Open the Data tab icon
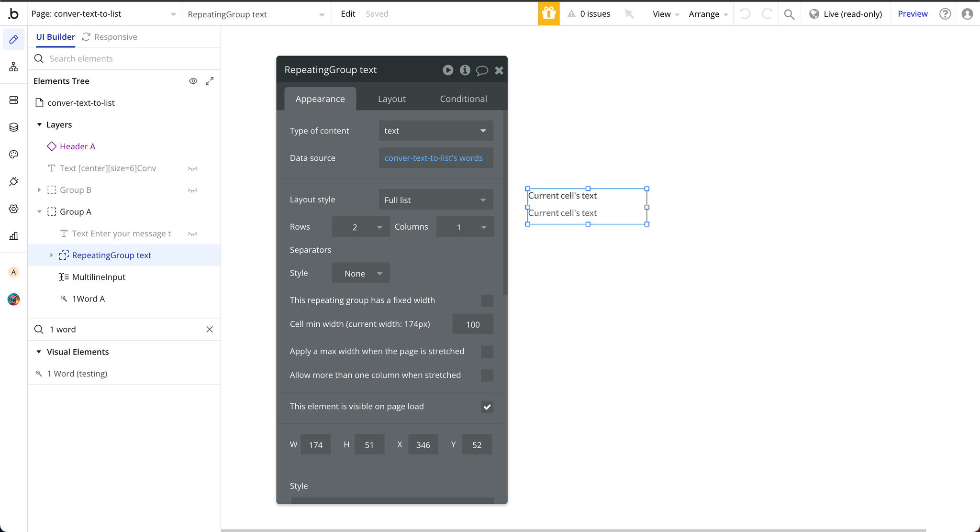Viewport: 980px width, 532px height. point(14,127)
